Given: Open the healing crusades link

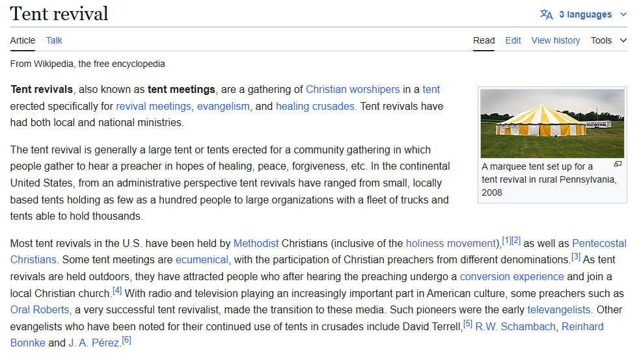Looking at the screenshot, I should (x=315, y=106).
